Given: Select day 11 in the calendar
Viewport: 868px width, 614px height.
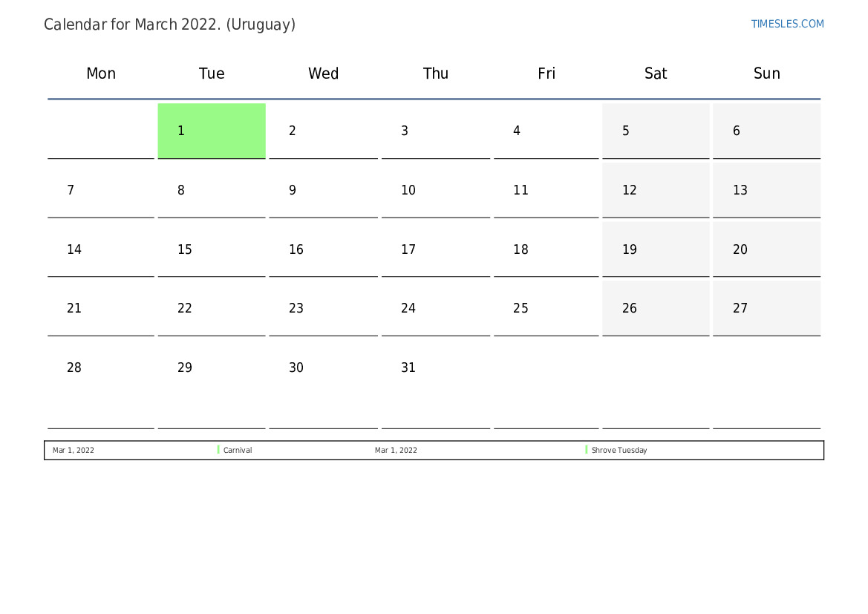Looking at the screenshot, I should (546, 190).
